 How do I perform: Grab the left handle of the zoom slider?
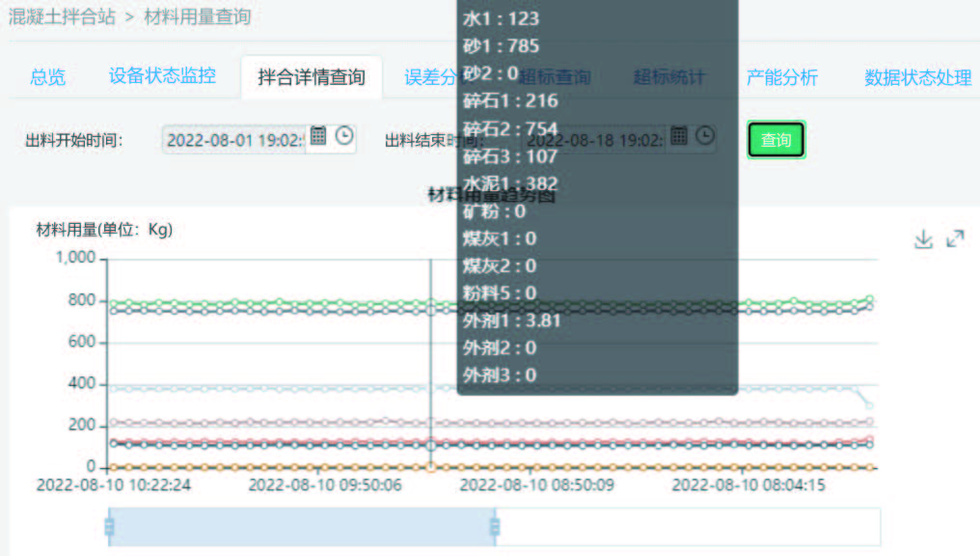(109, 526)
